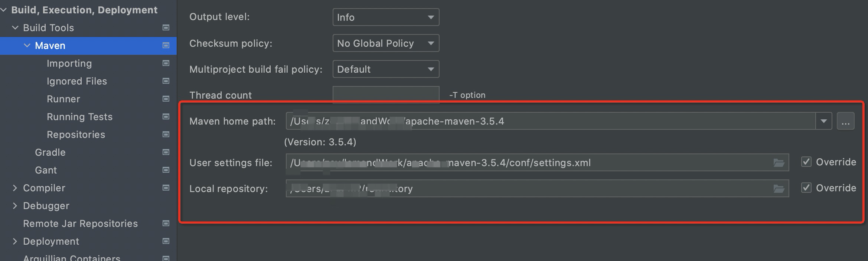Image resolution: width=868 pixels, height=261 pixels.
Task: Open the Maven home path dropdown arrow
Action: pyautogui.click(x=823, y=120)
